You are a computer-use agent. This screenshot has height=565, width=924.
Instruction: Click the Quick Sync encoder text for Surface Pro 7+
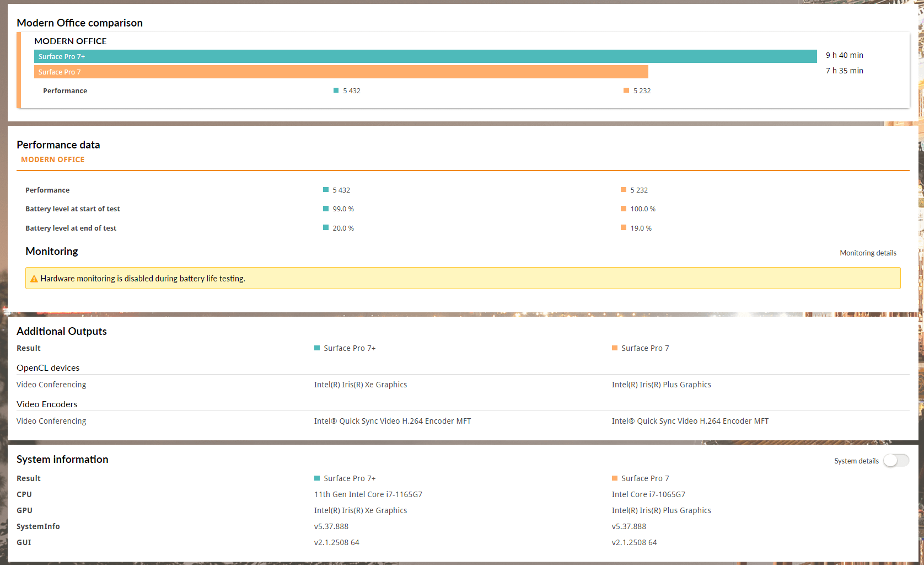pos(393,421)
